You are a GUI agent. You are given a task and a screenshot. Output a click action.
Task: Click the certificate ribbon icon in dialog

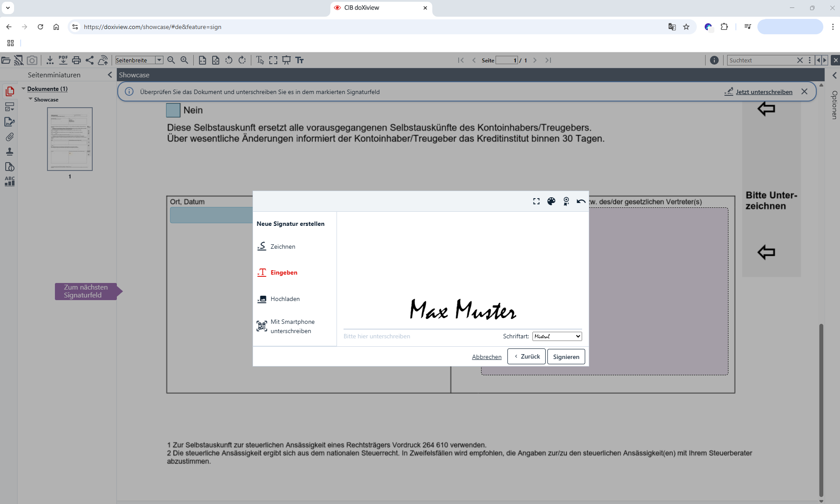tap(566, 201)
